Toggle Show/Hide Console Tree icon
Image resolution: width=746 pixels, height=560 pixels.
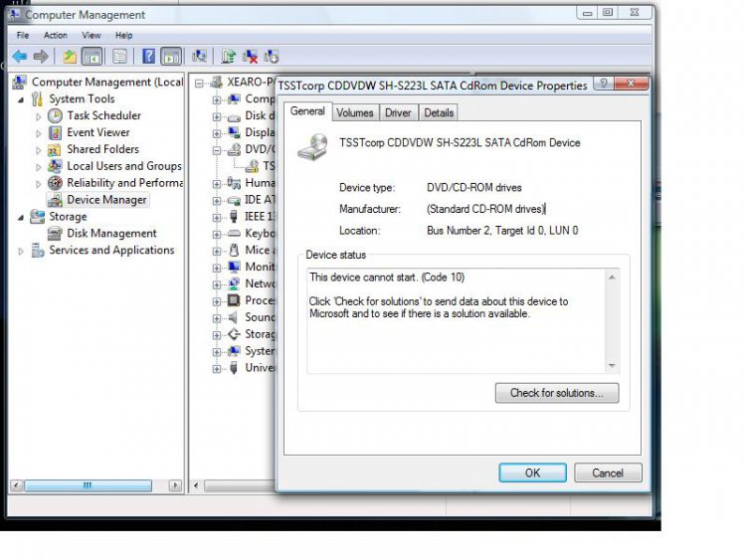tap(93, 57)
